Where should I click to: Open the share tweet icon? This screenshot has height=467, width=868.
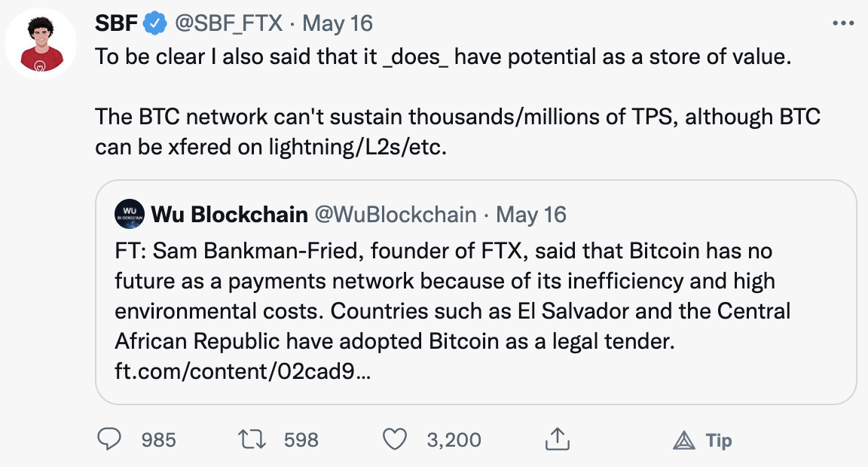[555, 439]
